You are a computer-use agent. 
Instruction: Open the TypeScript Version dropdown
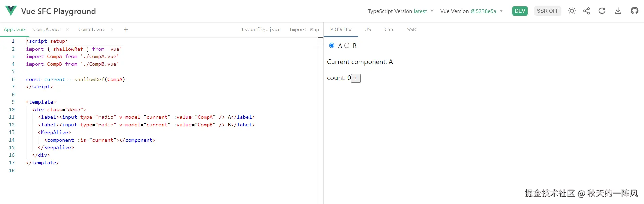401,11
